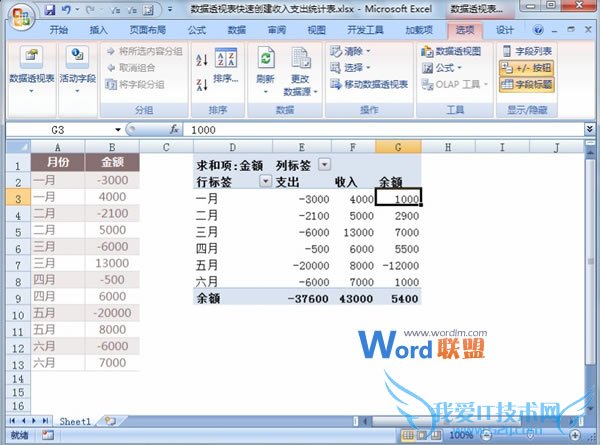The image size is (600, 445).
Task: Select cell B7 containing 13000
Action: [x=112, y=263]
